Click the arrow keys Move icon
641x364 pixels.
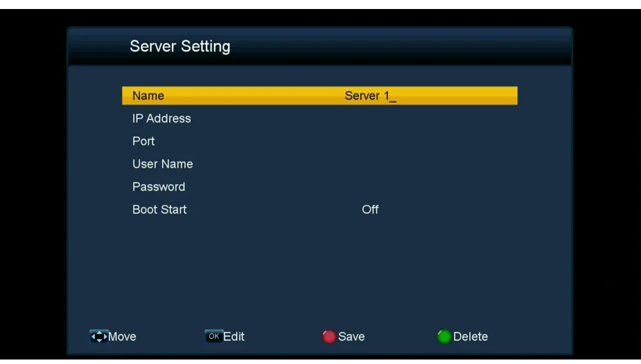coord(99,336)
